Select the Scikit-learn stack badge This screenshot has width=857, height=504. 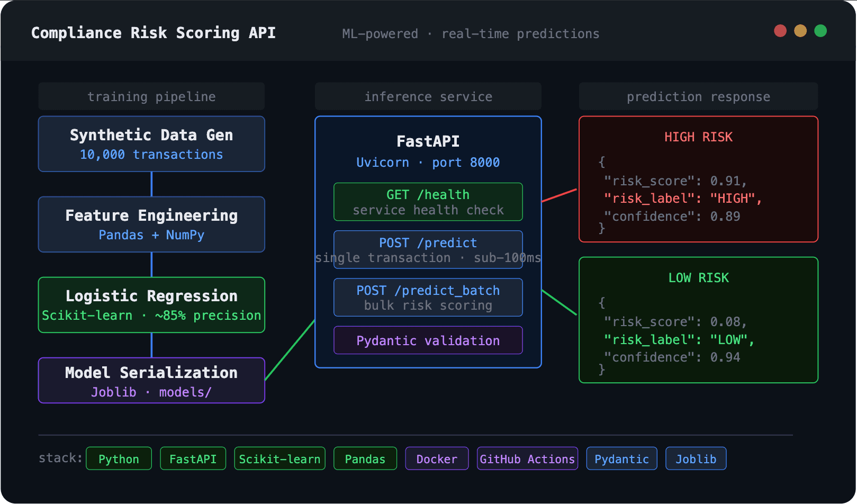(x=279, y=458)
